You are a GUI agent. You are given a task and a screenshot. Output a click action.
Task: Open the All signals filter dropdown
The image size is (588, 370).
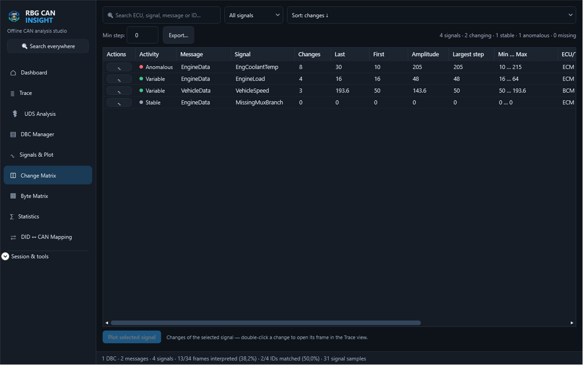(254, 15)
